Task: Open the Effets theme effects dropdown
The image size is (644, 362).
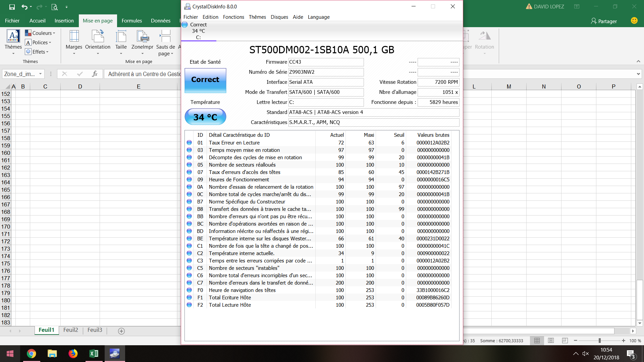Action: 37,52
